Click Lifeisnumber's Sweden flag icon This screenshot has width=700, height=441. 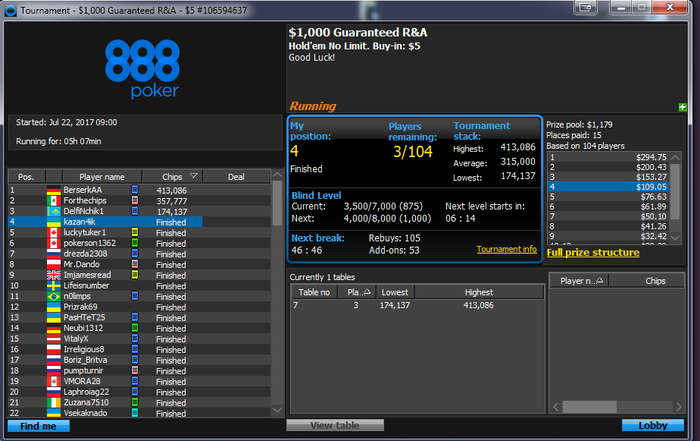54,286
